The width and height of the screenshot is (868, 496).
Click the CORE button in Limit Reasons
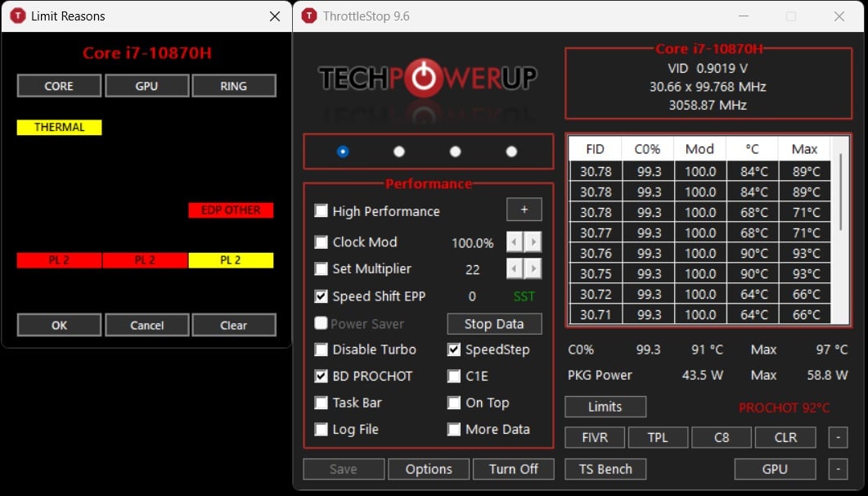click(x=59, y=86)
